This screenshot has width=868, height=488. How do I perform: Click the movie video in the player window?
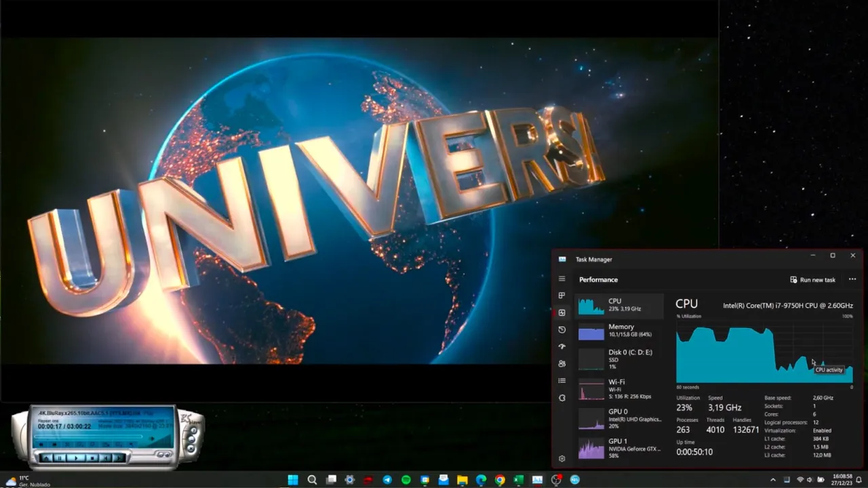pyautogui.click(x=359, y=201)
